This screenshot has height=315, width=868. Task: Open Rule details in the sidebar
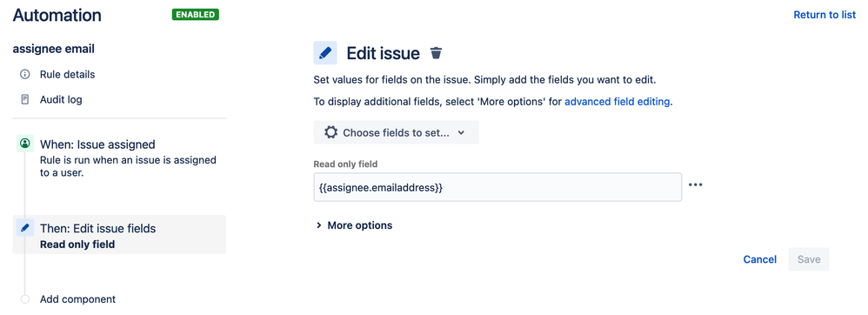click(x=67, y=74)
